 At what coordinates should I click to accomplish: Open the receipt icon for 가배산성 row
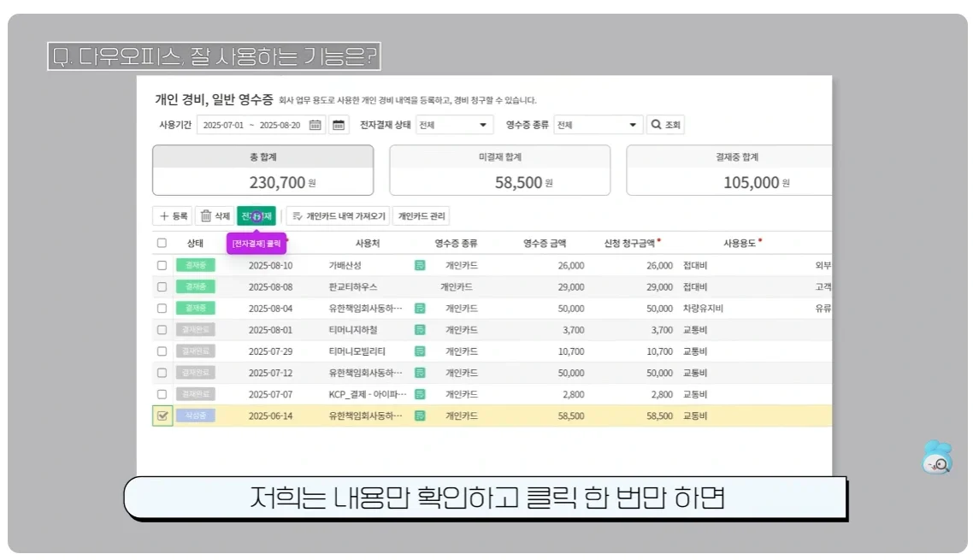(x=418, y=265)
